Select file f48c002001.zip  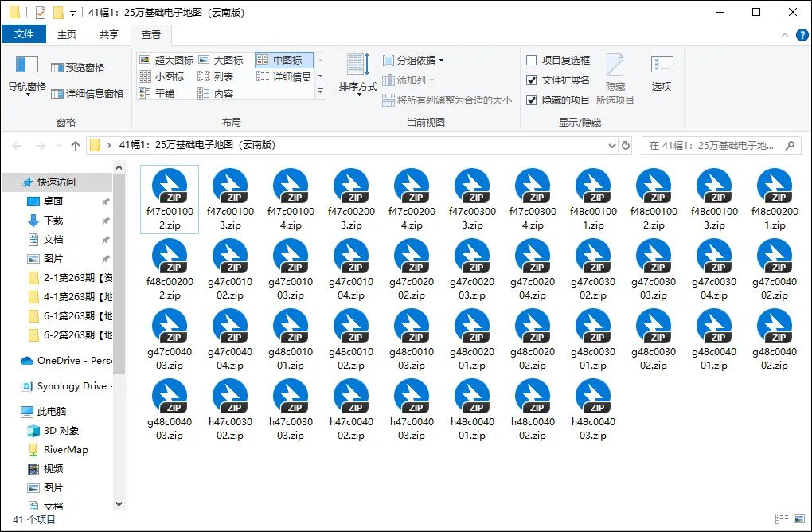[x=775, y=199]
